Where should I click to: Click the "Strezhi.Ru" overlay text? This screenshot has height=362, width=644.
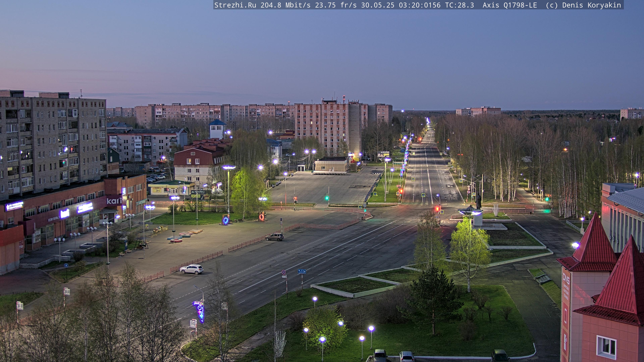point(235,5)
